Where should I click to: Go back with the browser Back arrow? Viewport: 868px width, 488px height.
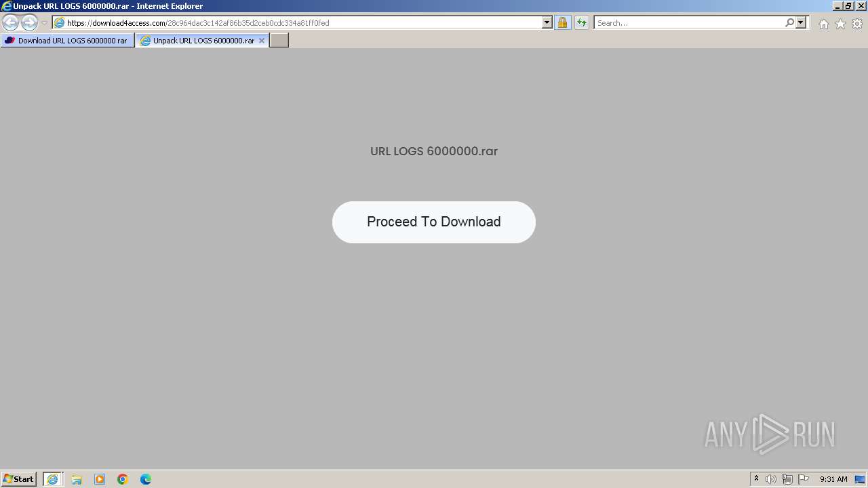11,22
